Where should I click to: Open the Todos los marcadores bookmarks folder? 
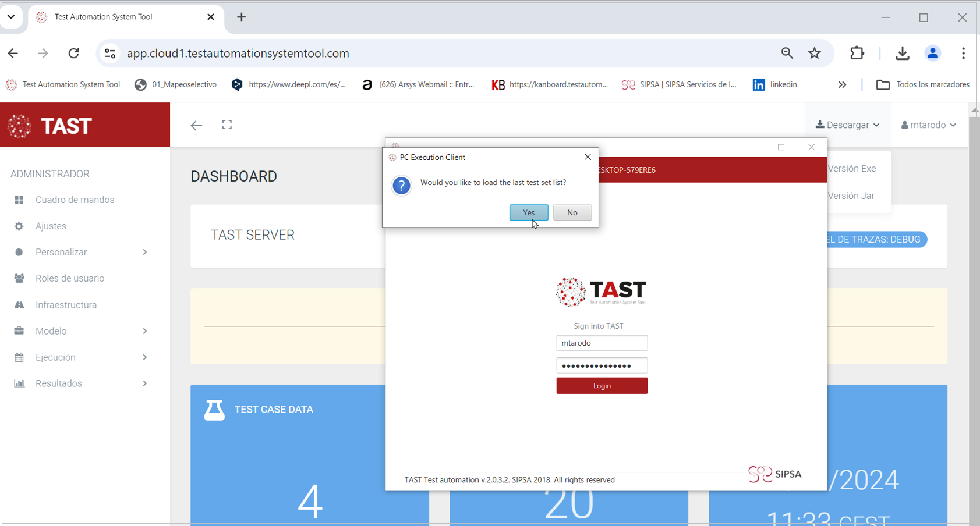click(922, 84)
